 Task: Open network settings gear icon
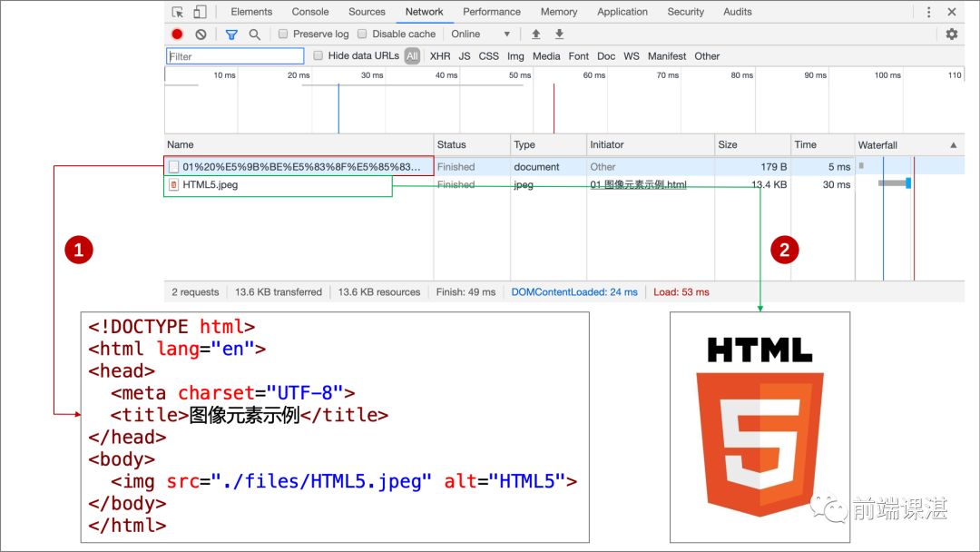point(952,34)
